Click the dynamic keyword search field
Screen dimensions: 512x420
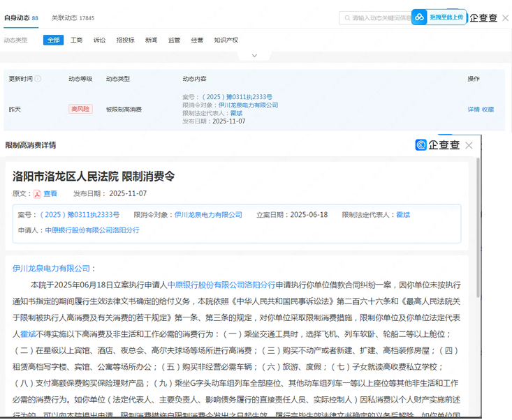tap(381, 18)
